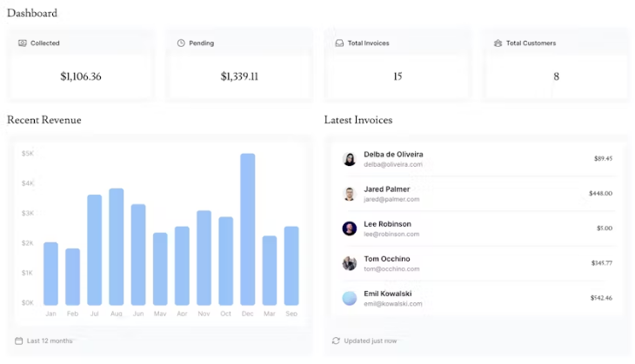Click the calendar icon beside Last 12 months
This screenshot has height=364, width=635.
pos(19,341)
